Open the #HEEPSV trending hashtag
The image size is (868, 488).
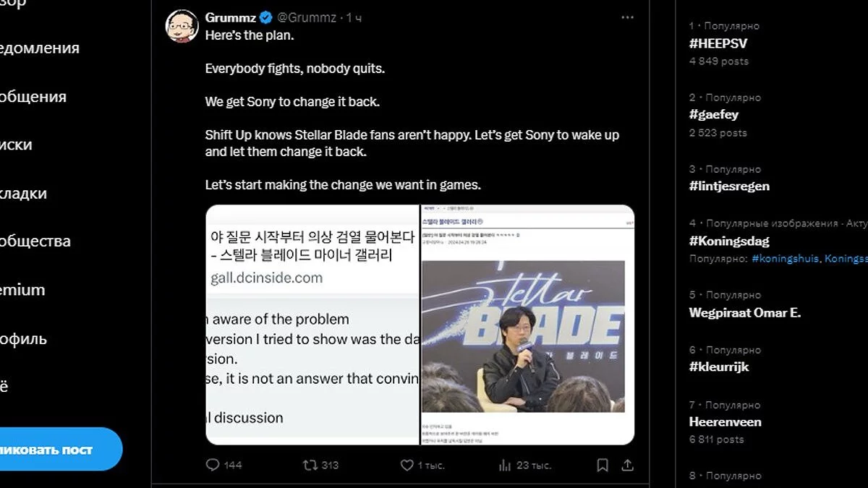point(718,43)
